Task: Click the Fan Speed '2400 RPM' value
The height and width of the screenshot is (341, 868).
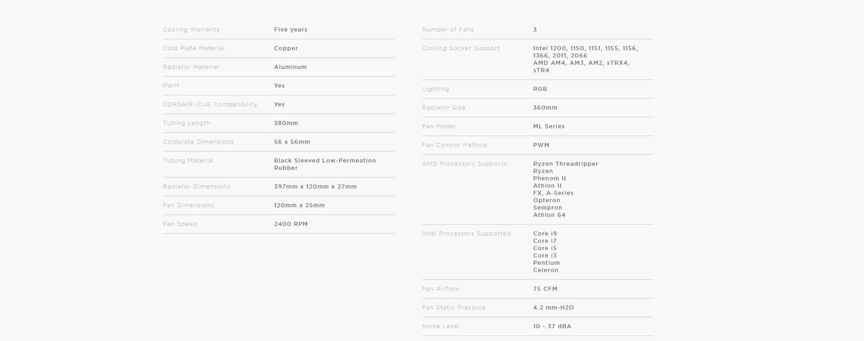Action: point(291,224)
